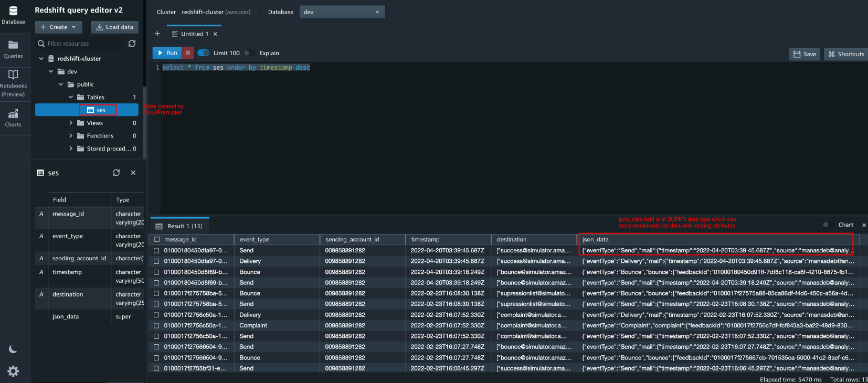Close the Untitled 1 tab
Image resolution: width=868 pixels, height=383 pixels.
(x=215, y=34)
